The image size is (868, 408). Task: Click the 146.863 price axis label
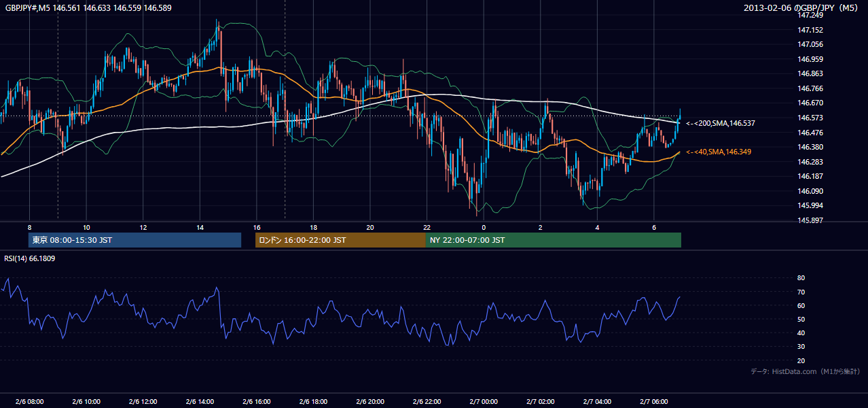coord(810,74)
